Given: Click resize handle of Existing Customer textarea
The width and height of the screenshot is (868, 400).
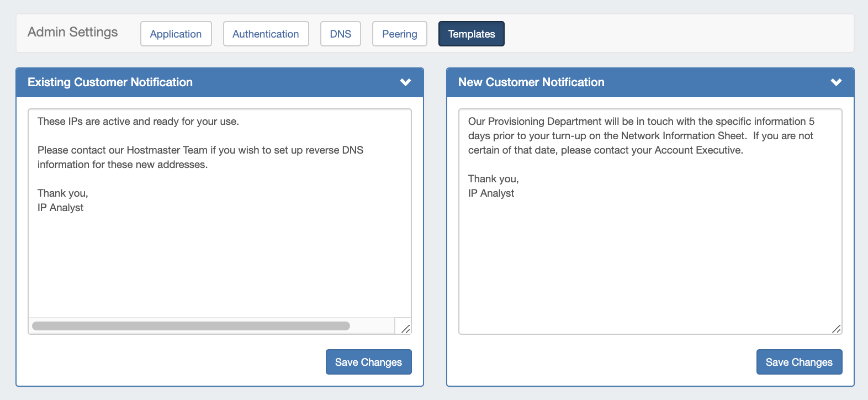Looking at the screenshot, I should 405,329.
